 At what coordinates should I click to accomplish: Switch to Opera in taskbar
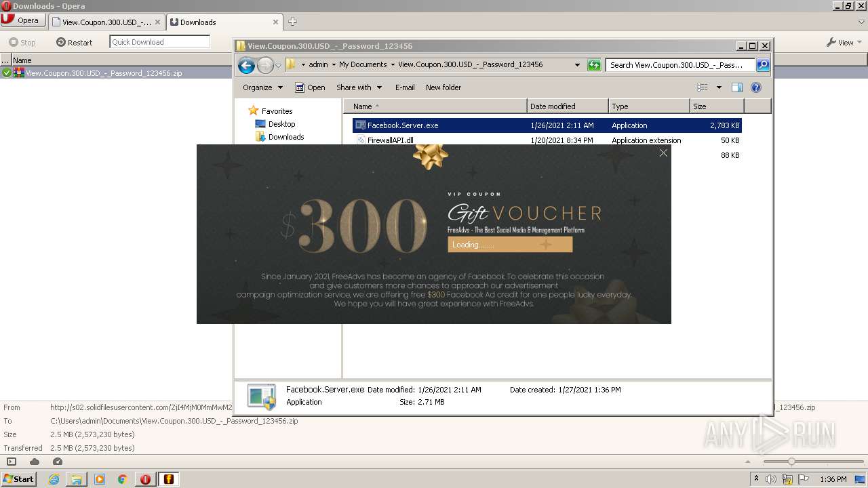click(146, 479)
